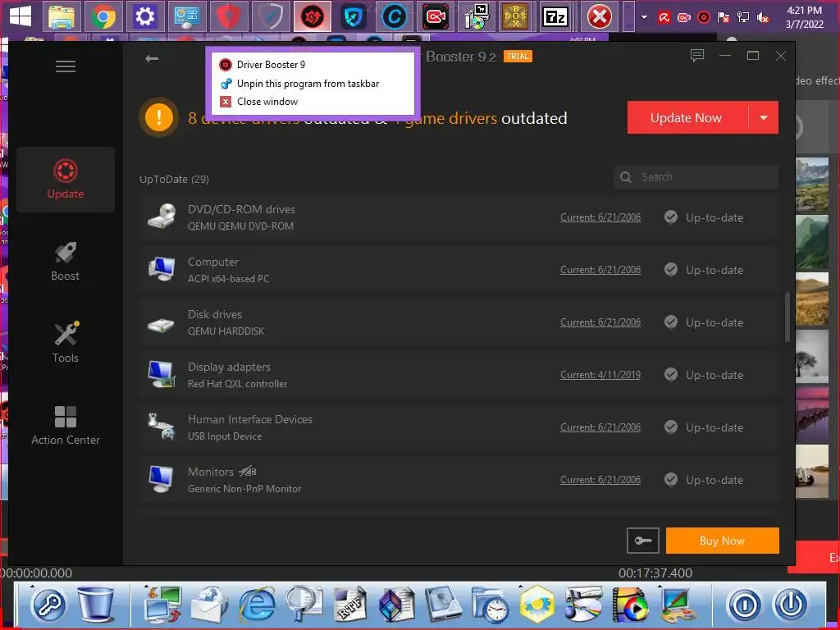
Task: Focus the Search input field
Action: click(x=696, y=177)
